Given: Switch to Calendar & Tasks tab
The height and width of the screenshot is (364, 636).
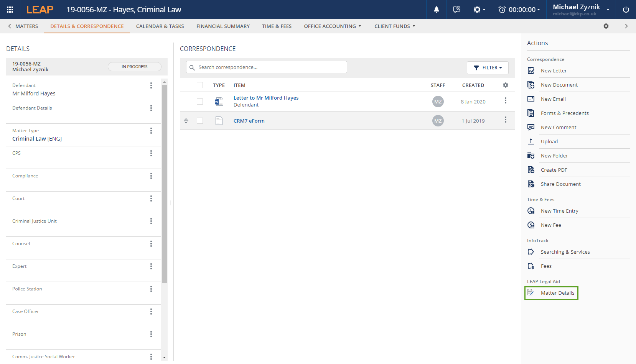Looking at the screenshot, I should (160, 26).
